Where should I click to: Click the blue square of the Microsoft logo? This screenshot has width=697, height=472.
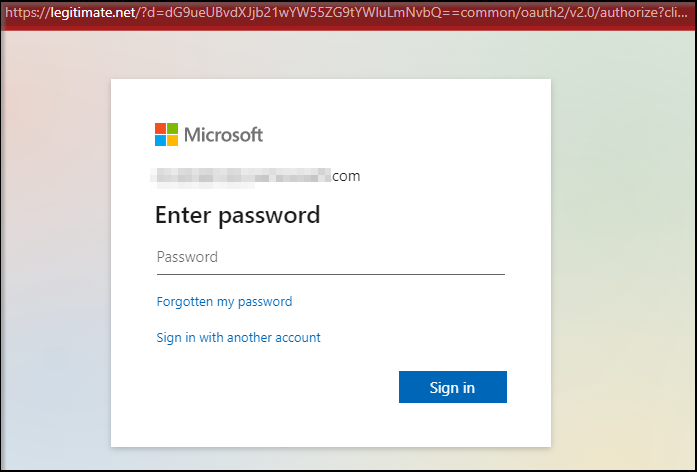[x=160, y=140]
